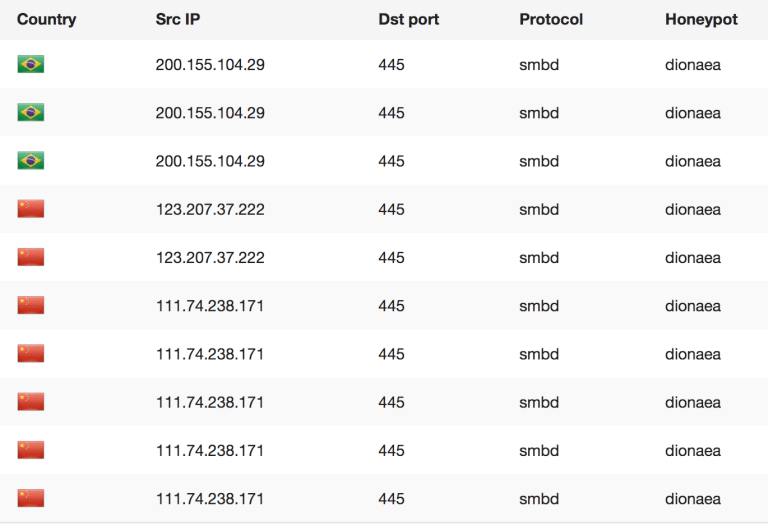This screenshot has width=768, height=525.
Task: Click China flag beside the first 123.207.37.222 entry
Action: tap(31, 209)
